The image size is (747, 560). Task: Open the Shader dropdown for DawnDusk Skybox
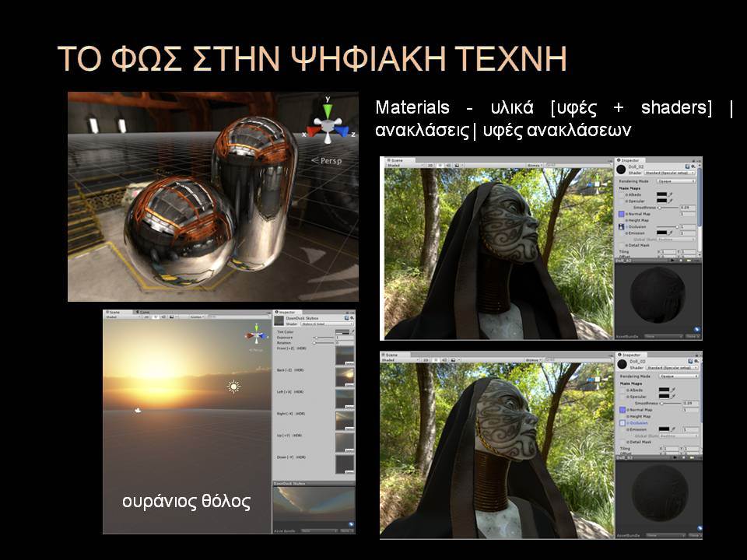(327, 324)
